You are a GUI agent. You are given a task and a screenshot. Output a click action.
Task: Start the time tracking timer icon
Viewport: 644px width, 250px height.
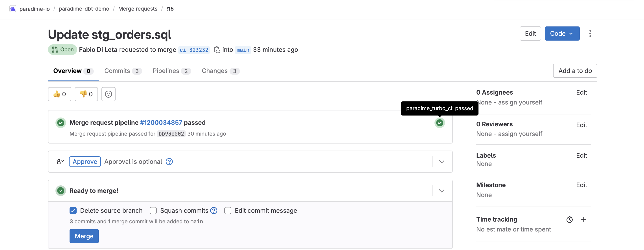pyautogui.click(x=570, y=219)
